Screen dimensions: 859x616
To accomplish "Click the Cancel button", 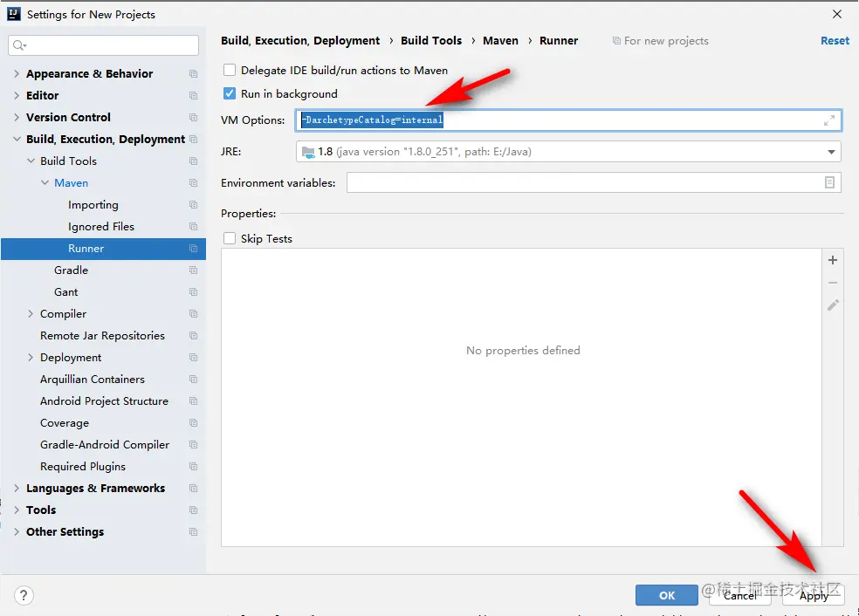I will coord(740,595).
